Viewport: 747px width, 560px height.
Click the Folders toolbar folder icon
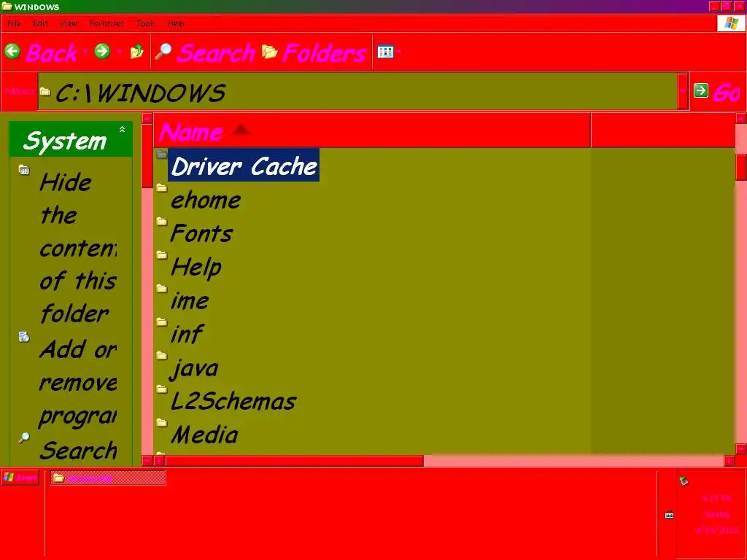click(270, 52)
